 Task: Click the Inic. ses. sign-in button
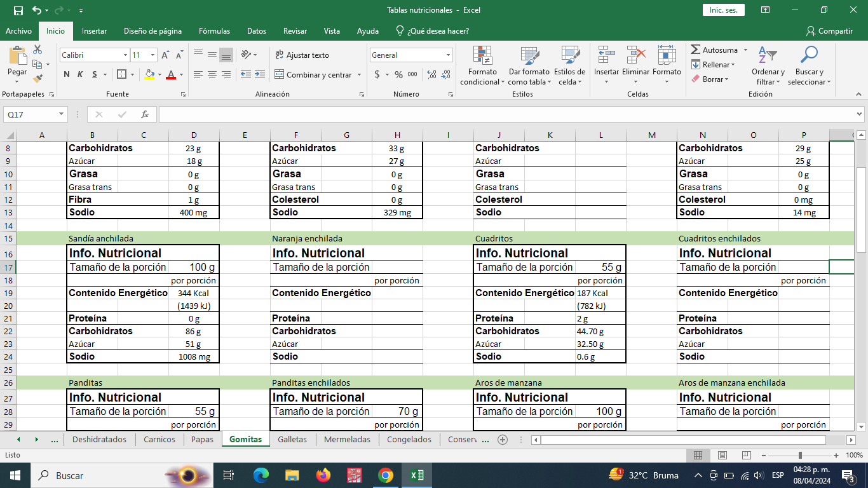click(723, 10)
